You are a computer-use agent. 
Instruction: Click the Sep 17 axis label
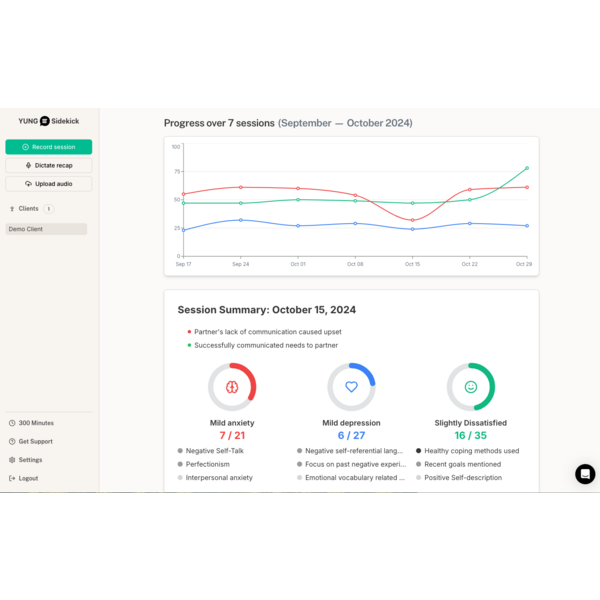[183, 264]
